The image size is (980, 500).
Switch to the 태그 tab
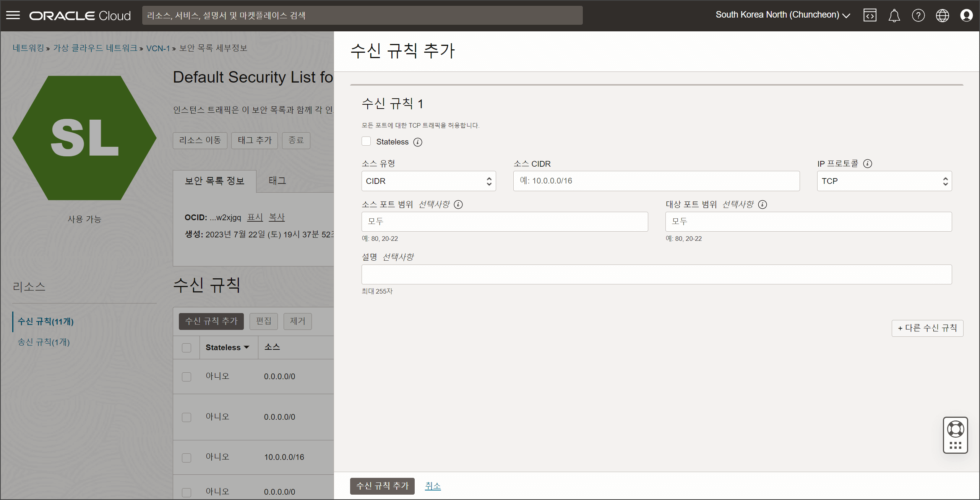click(277, 181)
